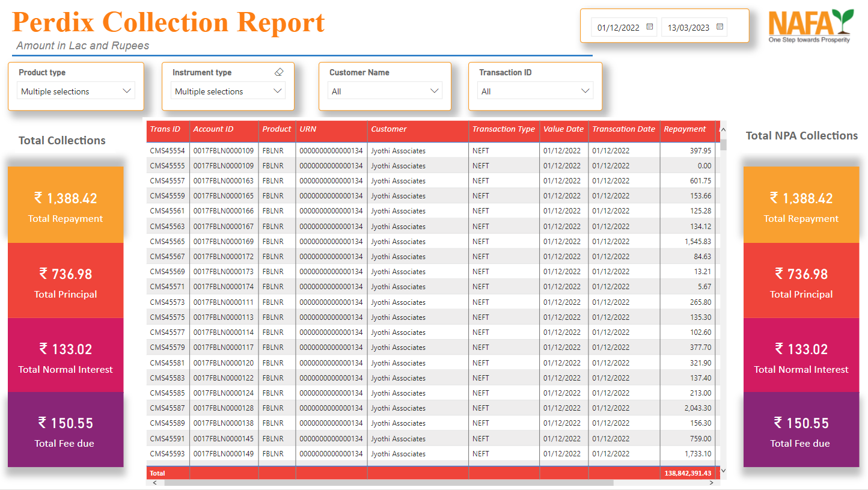Click the table's horizontal scrollbar thumb

click(x=389, y=483)
